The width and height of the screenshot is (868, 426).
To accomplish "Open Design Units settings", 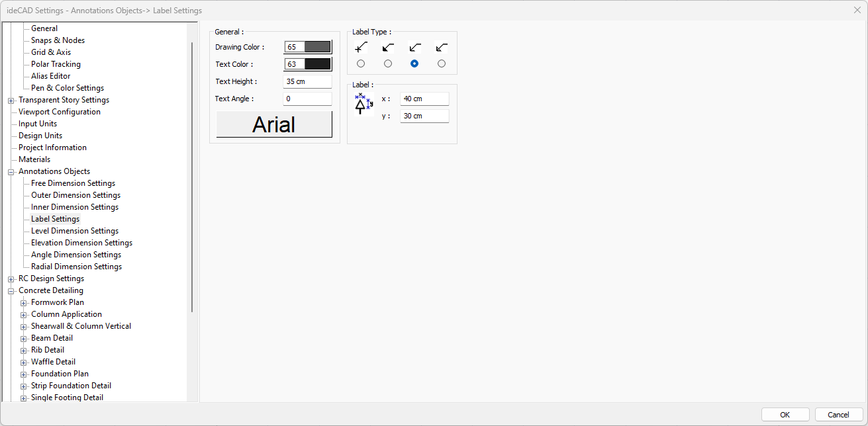I will (40, 136).
